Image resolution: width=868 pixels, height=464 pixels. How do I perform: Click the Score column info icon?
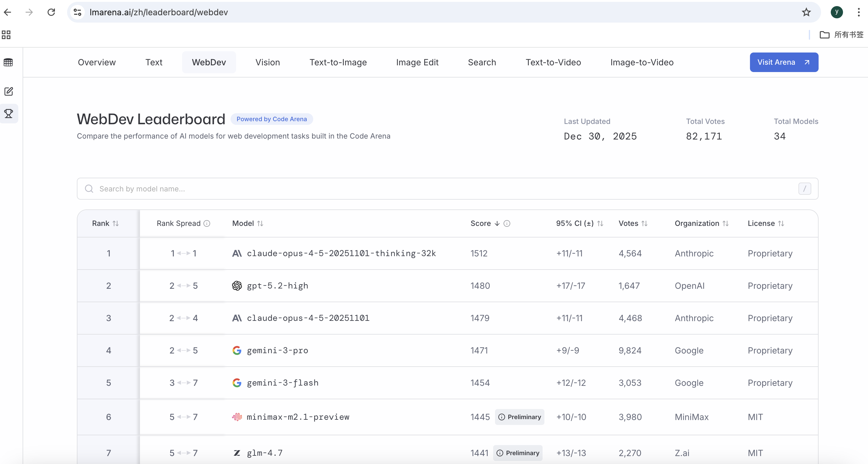[x=507, y=223]
